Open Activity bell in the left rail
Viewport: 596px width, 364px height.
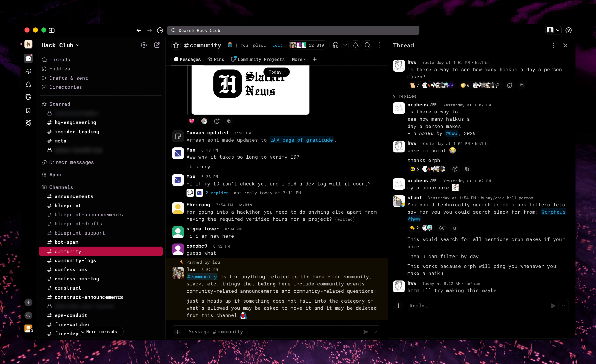pyautogui.click(x=28, y=85)
